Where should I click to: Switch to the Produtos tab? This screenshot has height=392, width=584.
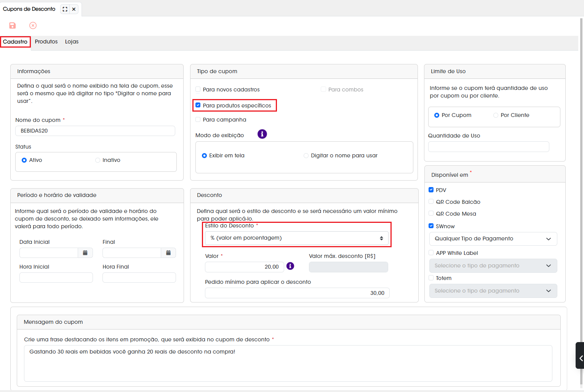46,42
